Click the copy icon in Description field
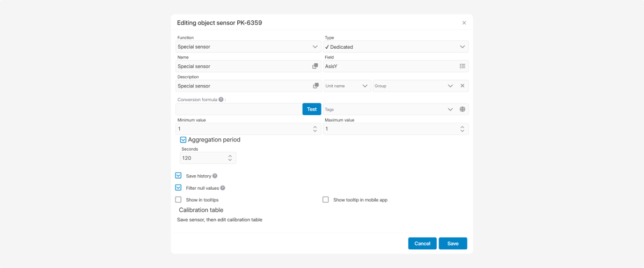644x268 pixels. click(x=316, y=86)
